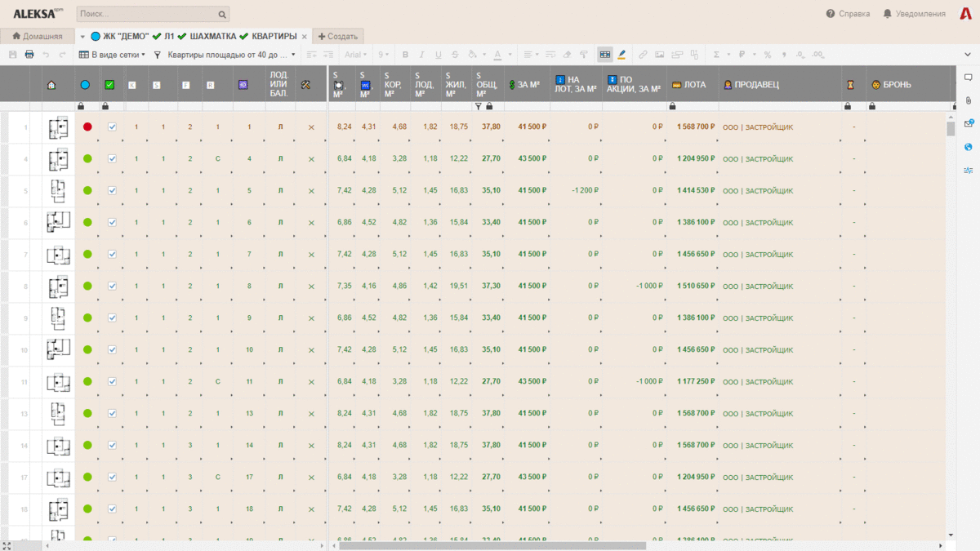The height and width of the screenshot is (551, 980).
Task: Toggle the checkbox in row 10
Action: (x=113, y=349)
